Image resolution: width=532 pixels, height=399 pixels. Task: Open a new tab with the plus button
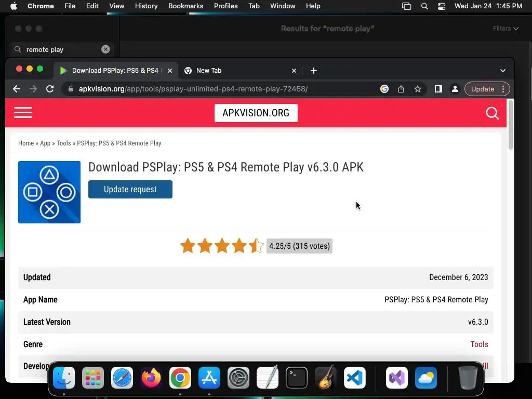click(313, 71)
